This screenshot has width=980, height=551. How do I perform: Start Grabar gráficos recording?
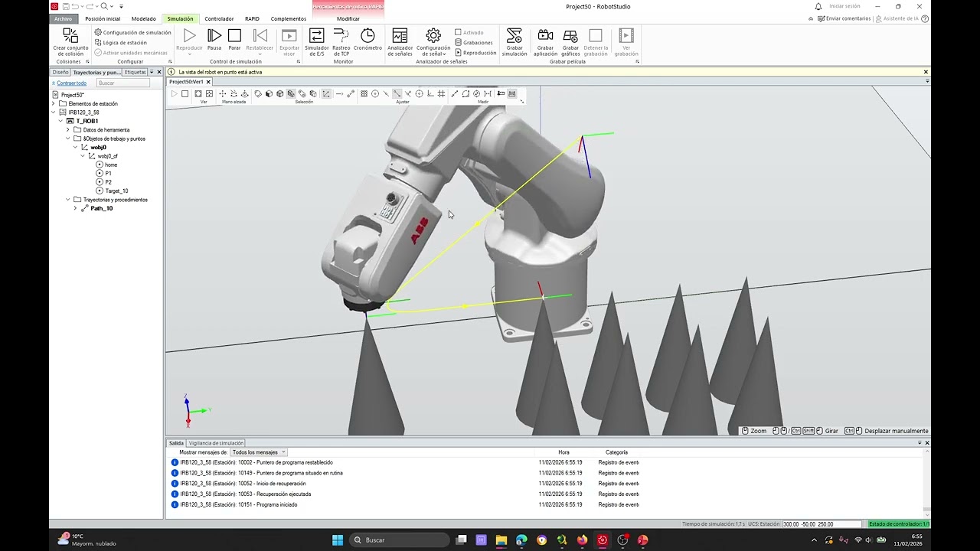point(570,42)
